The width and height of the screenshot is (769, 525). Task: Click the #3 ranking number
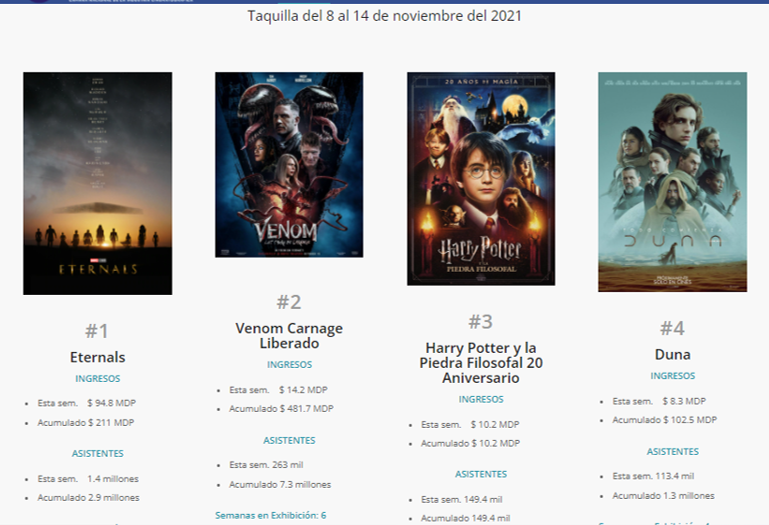480,322
